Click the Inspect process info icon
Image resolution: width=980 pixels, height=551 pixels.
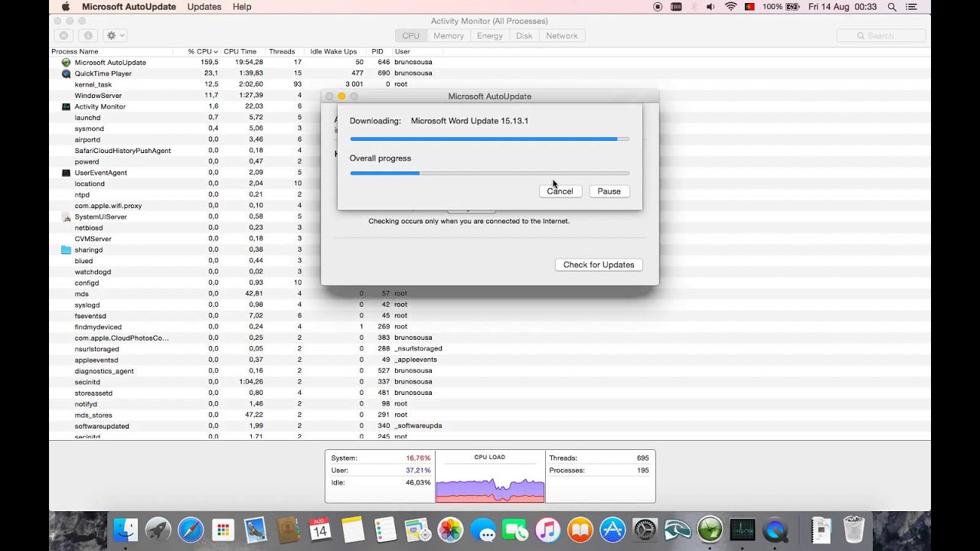(x=88, y=36)
